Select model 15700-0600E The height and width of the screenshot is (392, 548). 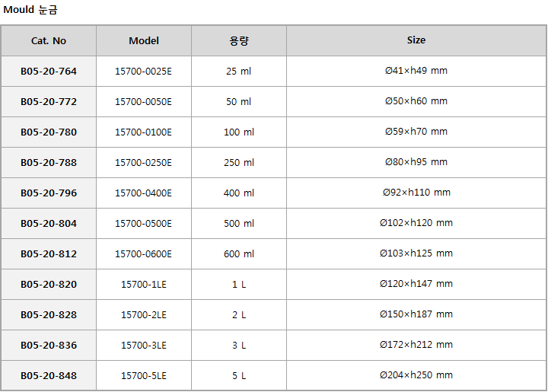click(144, 253)
